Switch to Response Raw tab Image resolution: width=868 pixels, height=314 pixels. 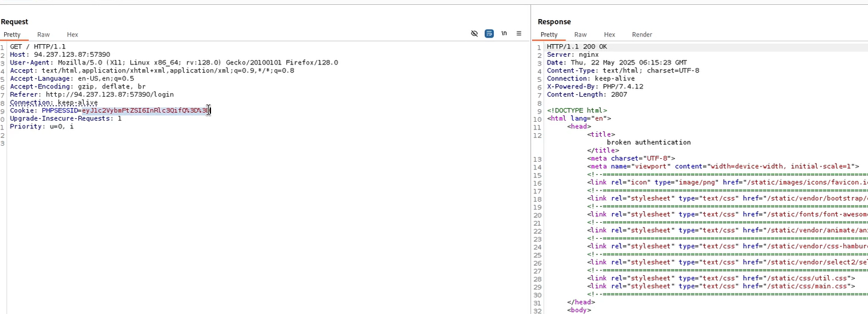(580, 35)
